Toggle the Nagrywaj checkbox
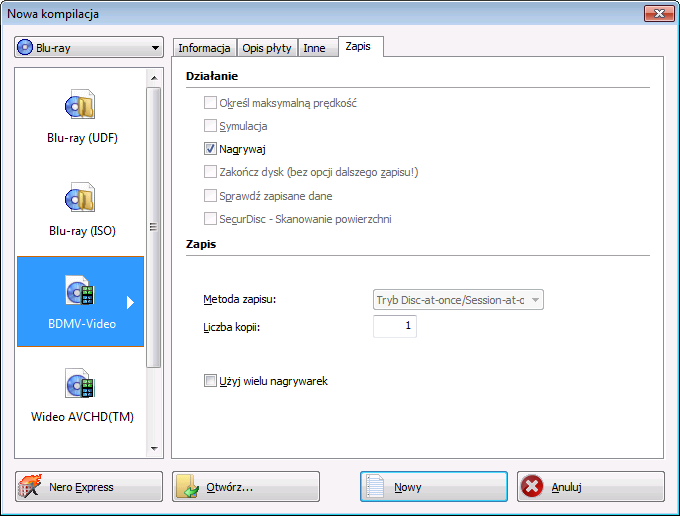 click(x=210, y=149)
